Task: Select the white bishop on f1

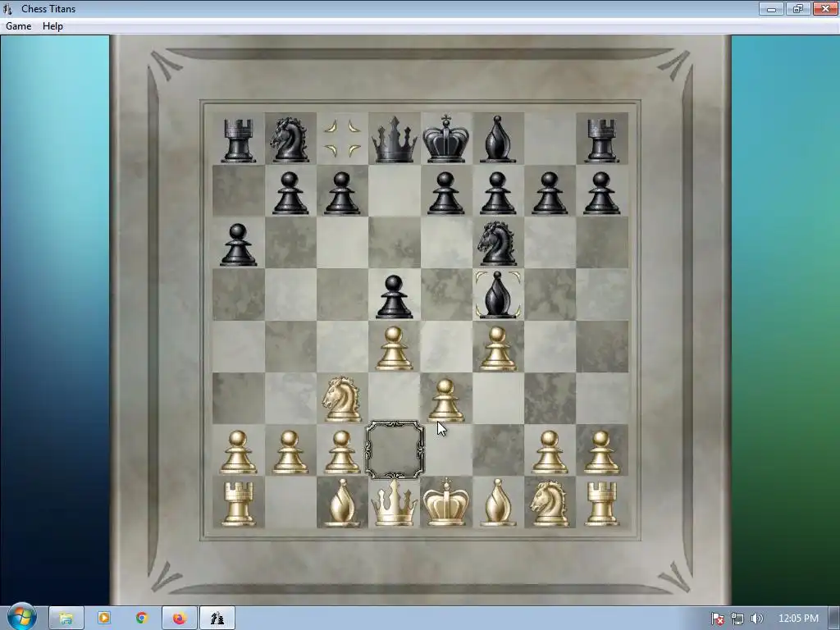Action: tap(498, 503)
